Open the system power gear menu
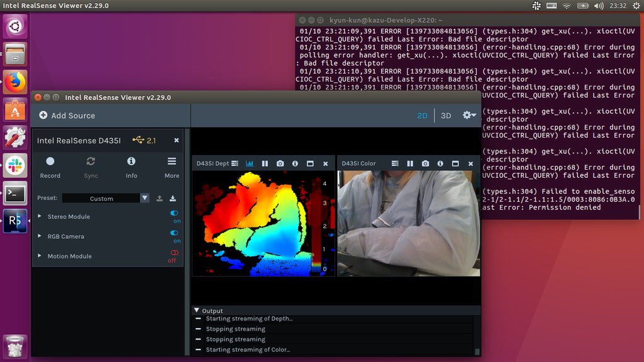This screenshot has width=644, height=362. click(636, 6)
